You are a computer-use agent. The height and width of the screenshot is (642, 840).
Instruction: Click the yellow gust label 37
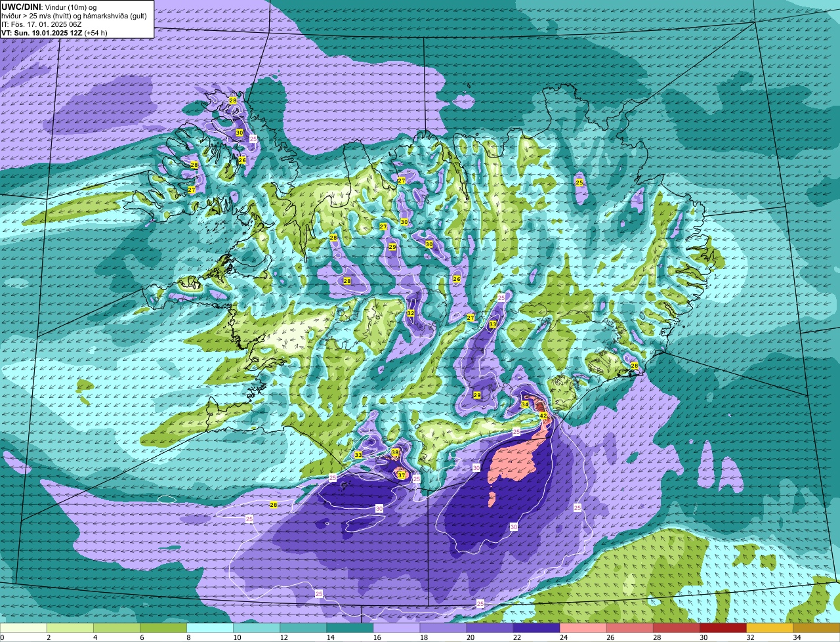click(401, 475)
